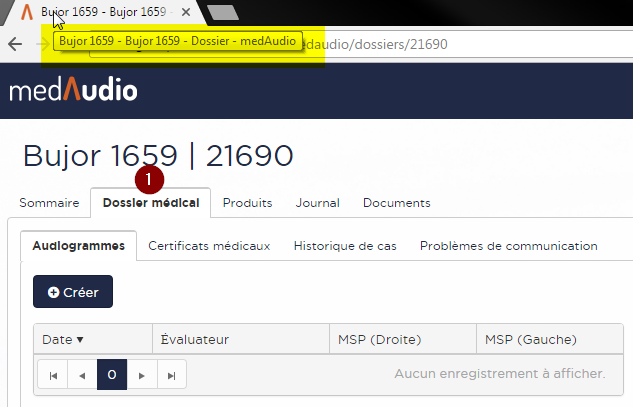Click the Évaluateur column header
The image size is (633, 407).
point(195,340)
